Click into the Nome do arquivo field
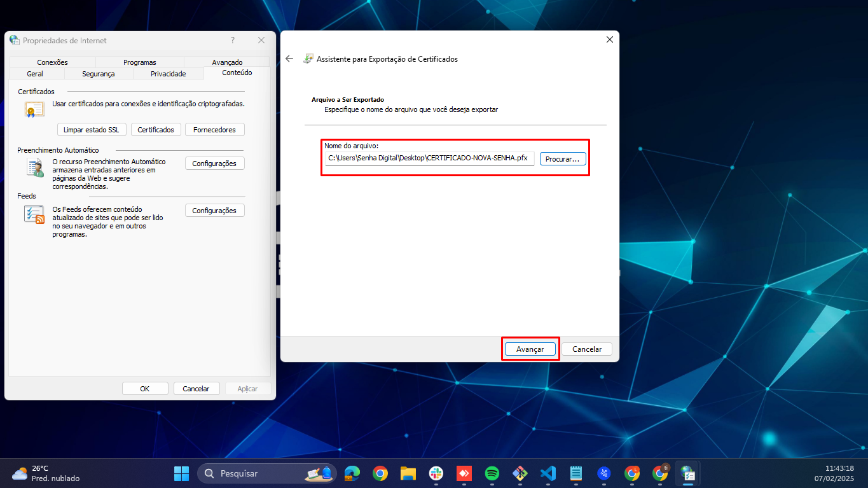 429,158
